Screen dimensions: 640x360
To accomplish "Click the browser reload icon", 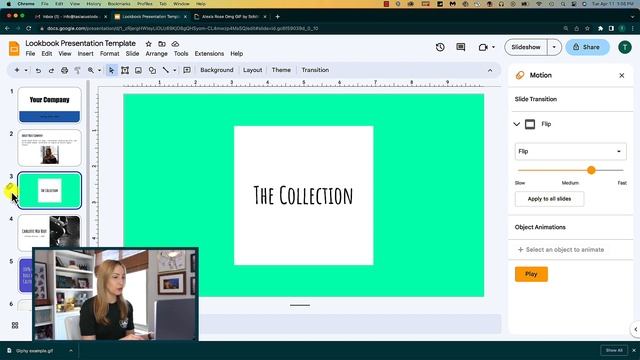I will (x=29, y=29).
